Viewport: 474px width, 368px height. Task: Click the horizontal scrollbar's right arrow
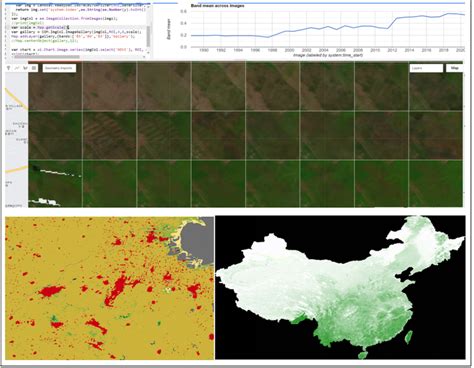[x=144, y=57]
